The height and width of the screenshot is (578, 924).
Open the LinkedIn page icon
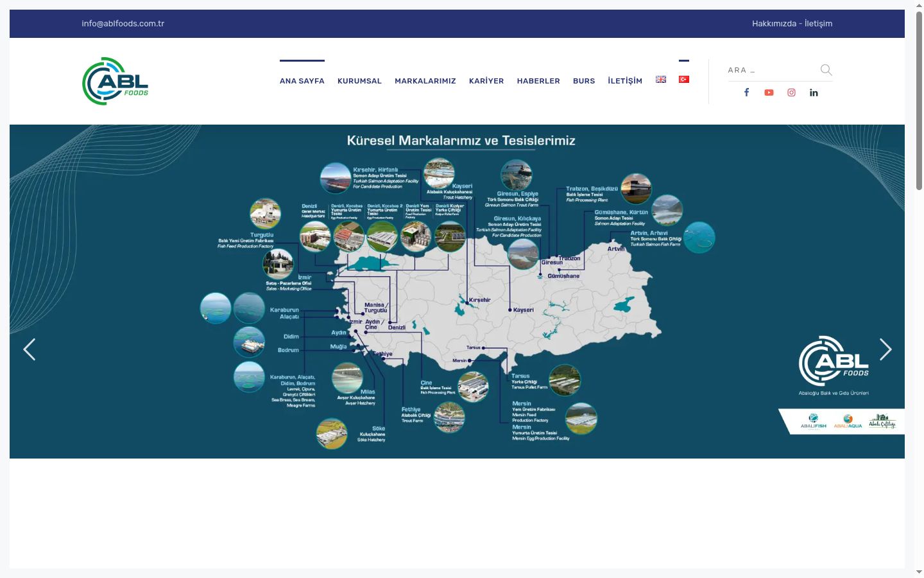(814, 92)
